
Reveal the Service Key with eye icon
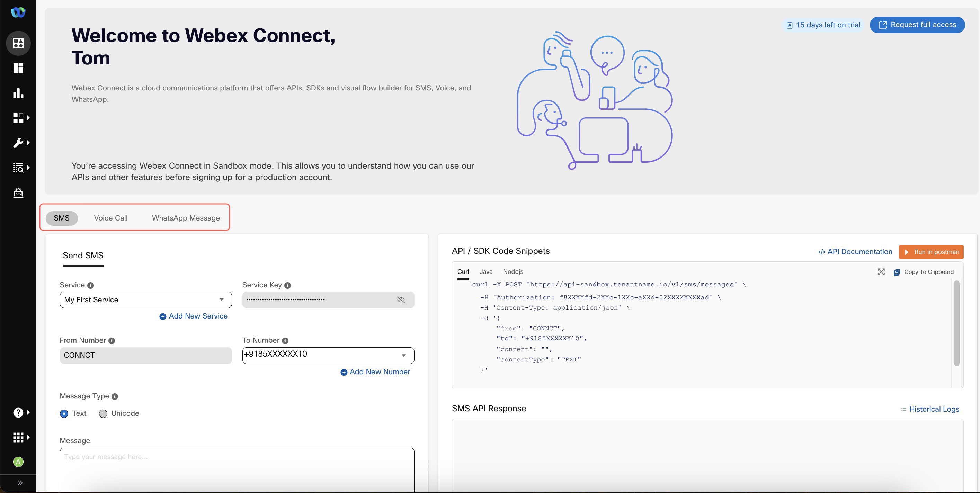tap(401, 300)
